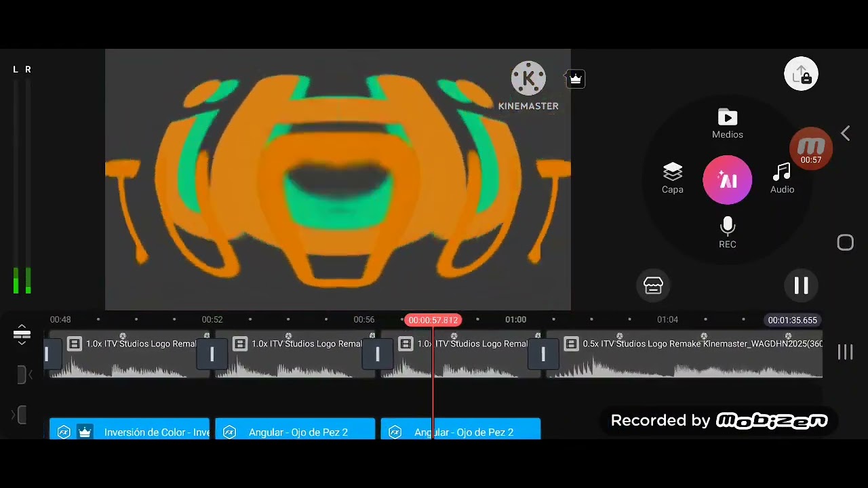The height and width of the screenshot is (488, 868).
Task: Open the Android recent apps button
Action: (845, 352)
